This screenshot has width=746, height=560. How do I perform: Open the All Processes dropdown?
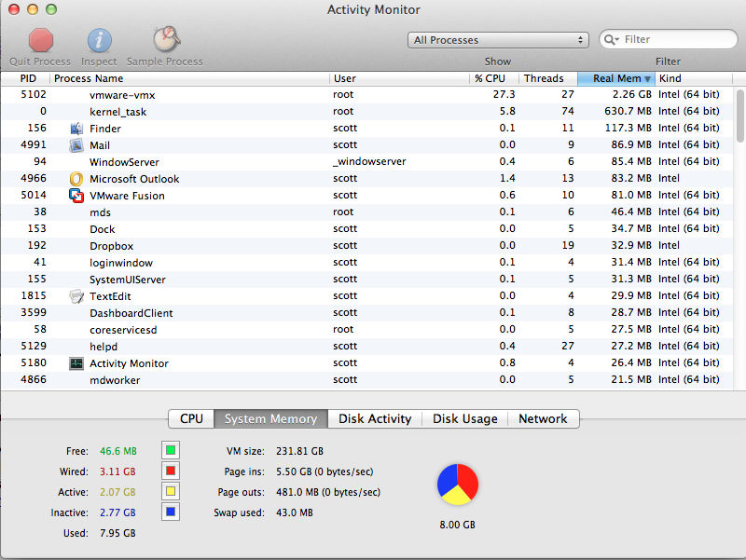click(498, 40)
